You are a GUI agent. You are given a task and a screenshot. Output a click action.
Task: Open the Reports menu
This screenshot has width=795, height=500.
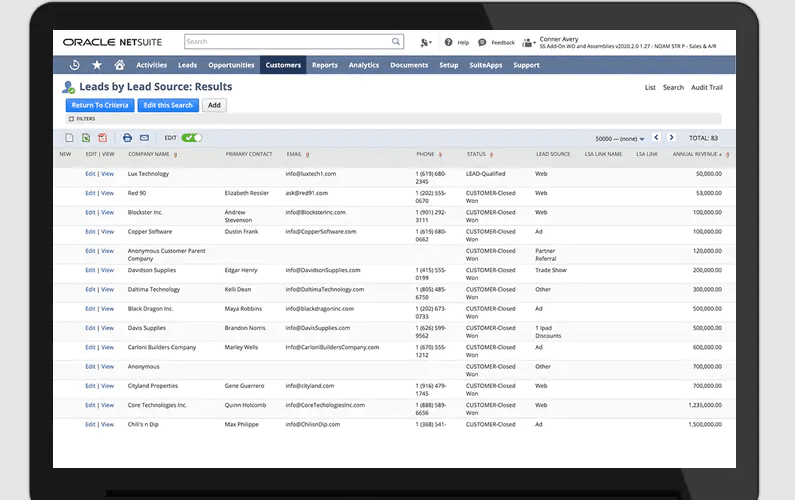pyautogui.click(x=324, y=65)
